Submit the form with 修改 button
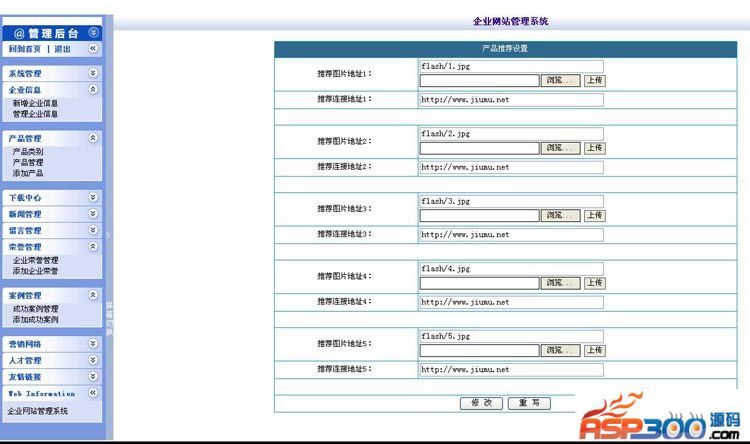This screenshot has width=750, height=444. point(481,403)
